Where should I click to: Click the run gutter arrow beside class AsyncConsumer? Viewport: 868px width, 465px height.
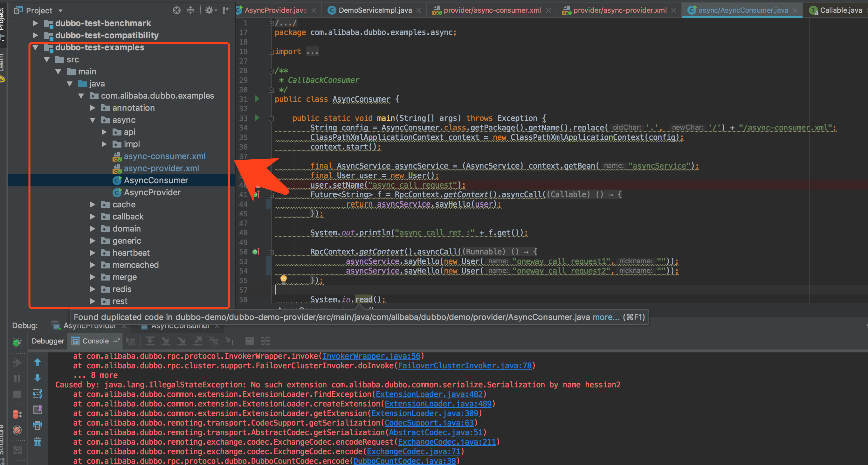(x=257, y=99)
